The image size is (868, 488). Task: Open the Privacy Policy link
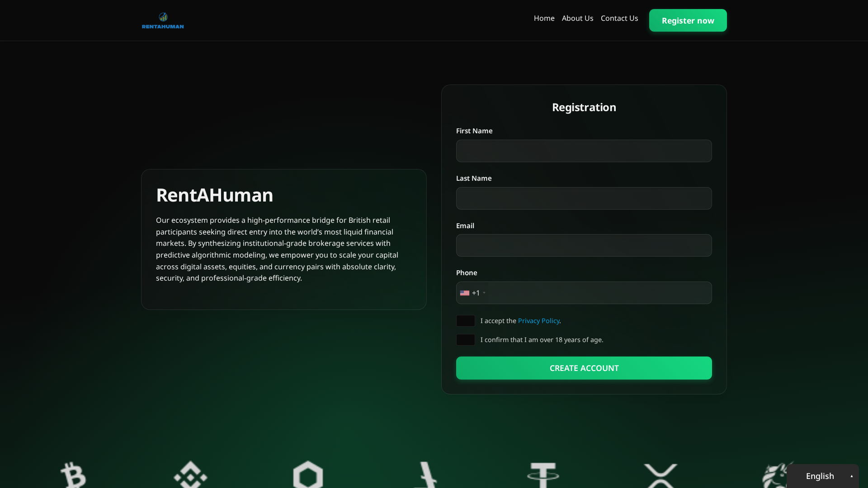pyautogui.click(x=538, y=321)
